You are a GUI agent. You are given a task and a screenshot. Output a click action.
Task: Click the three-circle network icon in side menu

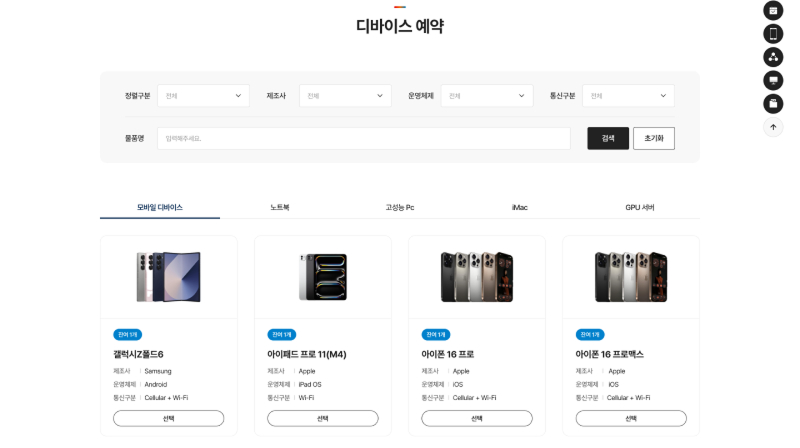[x=773, y=57]
